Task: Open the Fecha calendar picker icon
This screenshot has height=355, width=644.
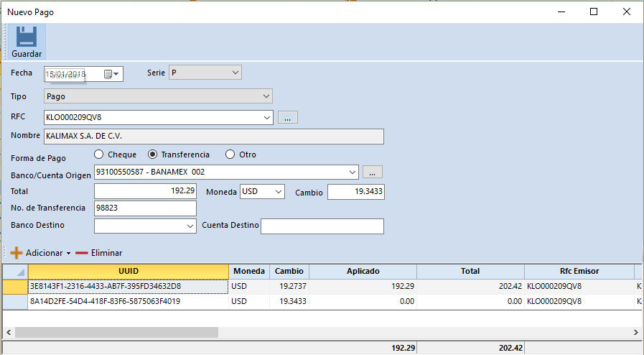Action: 108,74
